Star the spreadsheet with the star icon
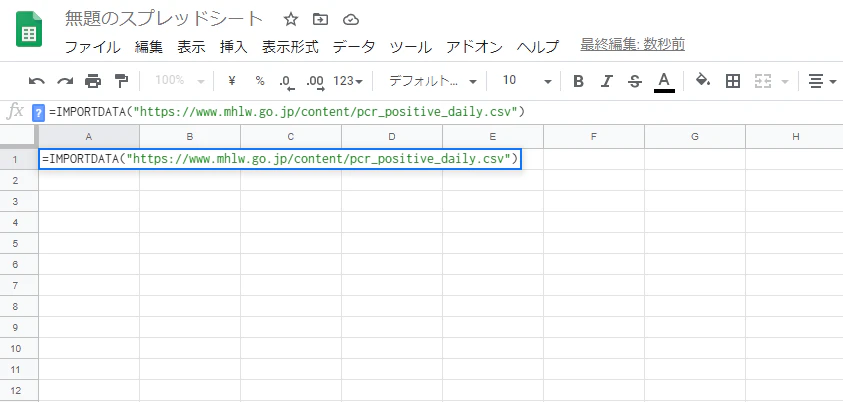 (x=290, y=20)
